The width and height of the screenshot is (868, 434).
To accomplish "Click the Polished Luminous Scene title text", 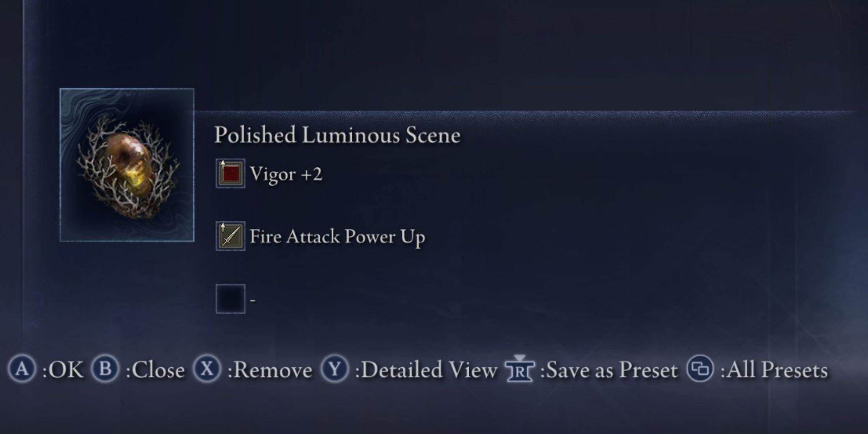I will (337, 135).
